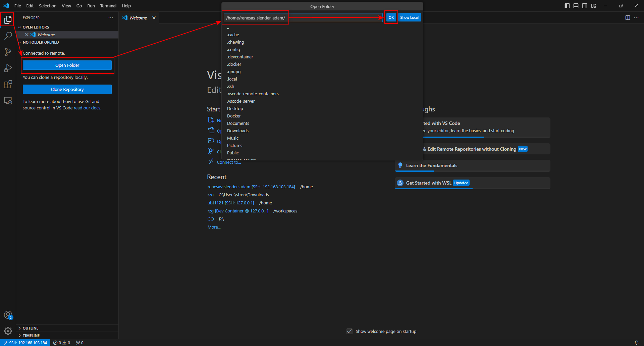
Task: Open recent renesas-slender-adam SSH entry
Action: click(x=251, y=187)
